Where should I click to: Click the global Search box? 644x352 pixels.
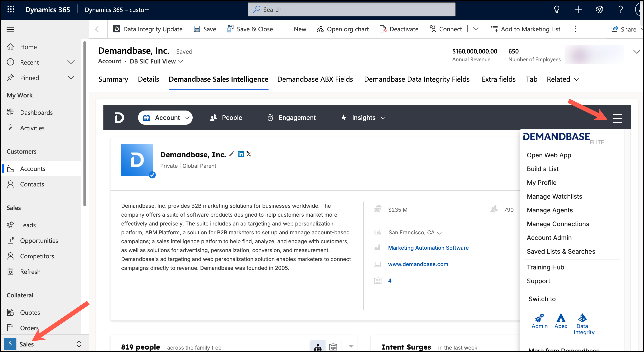[352, 10]
